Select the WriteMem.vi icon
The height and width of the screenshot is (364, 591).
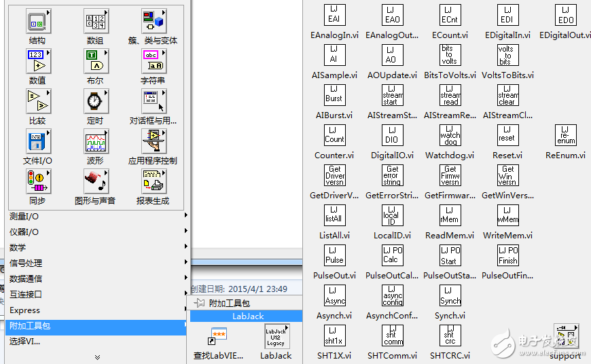(x=507, y=215)
